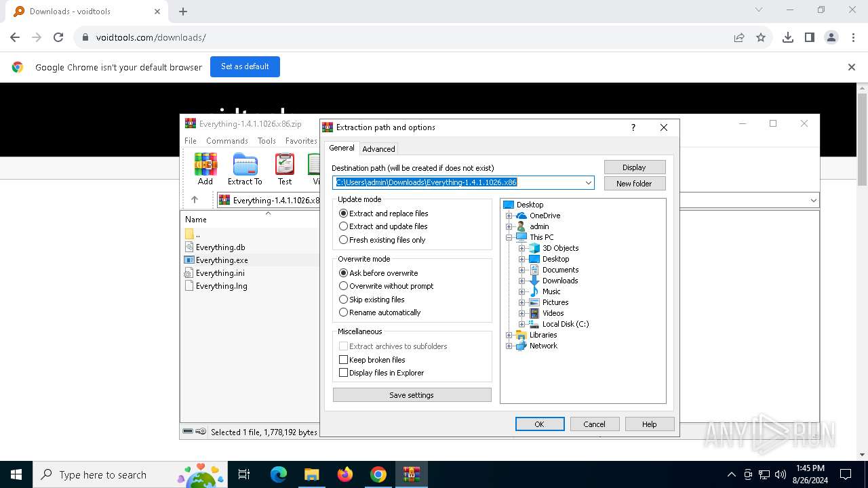Enable Display files in Explorer checkbox
This screenshot has width=868, height=488.
(x=382, y=373)
